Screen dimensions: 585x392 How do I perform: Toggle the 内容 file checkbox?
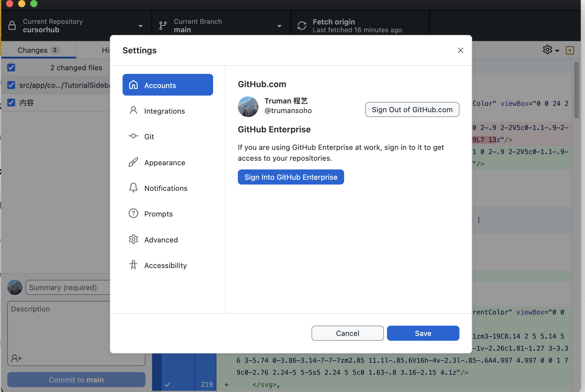11,103
